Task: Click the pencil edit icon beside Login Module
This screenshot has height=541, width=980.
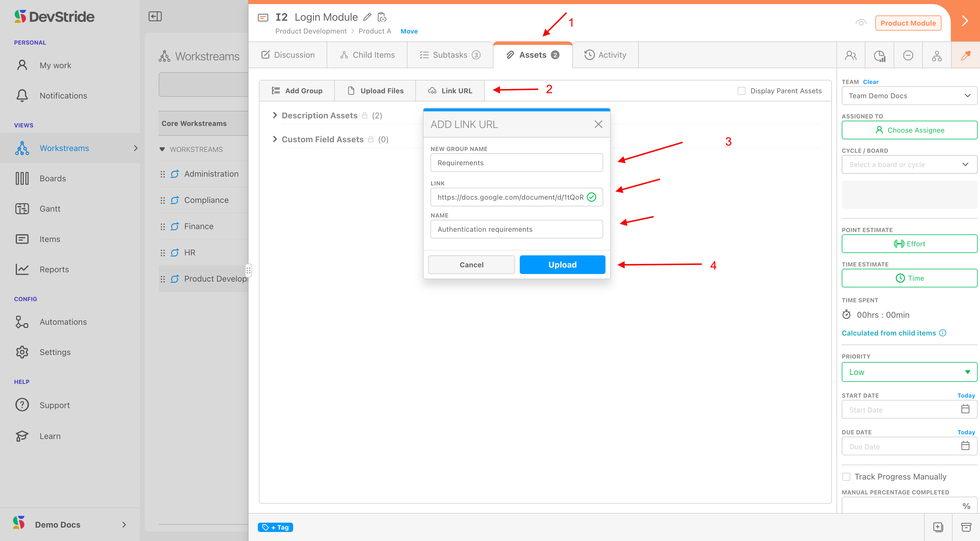Action: (367, 17)
